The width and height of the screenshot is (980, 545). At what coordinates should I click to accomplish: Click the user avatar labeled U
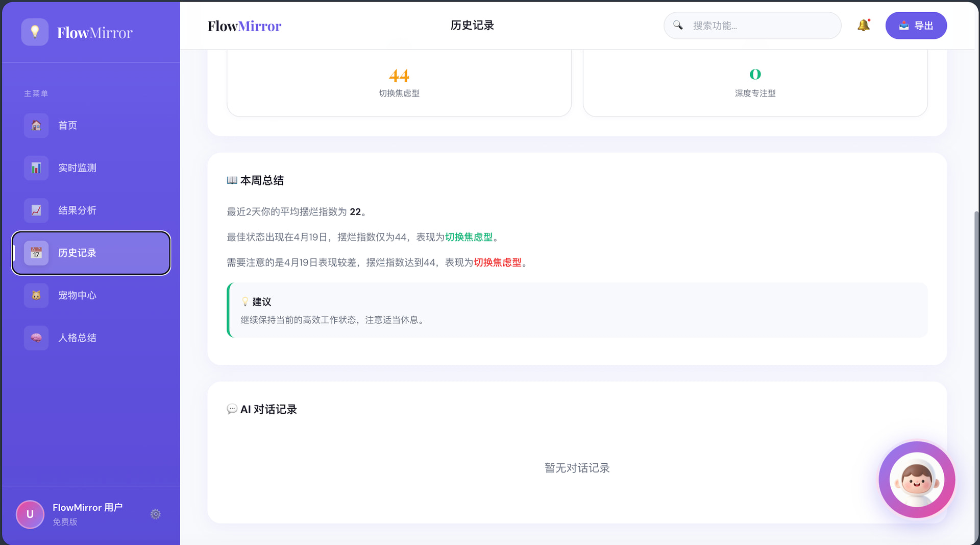click(30, 514)
